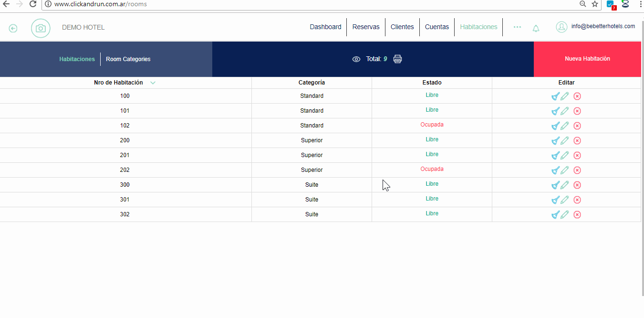The width and height of the screenshot is (644, 318).
Task: Click the Libre status of room 300
Action: 432,184
